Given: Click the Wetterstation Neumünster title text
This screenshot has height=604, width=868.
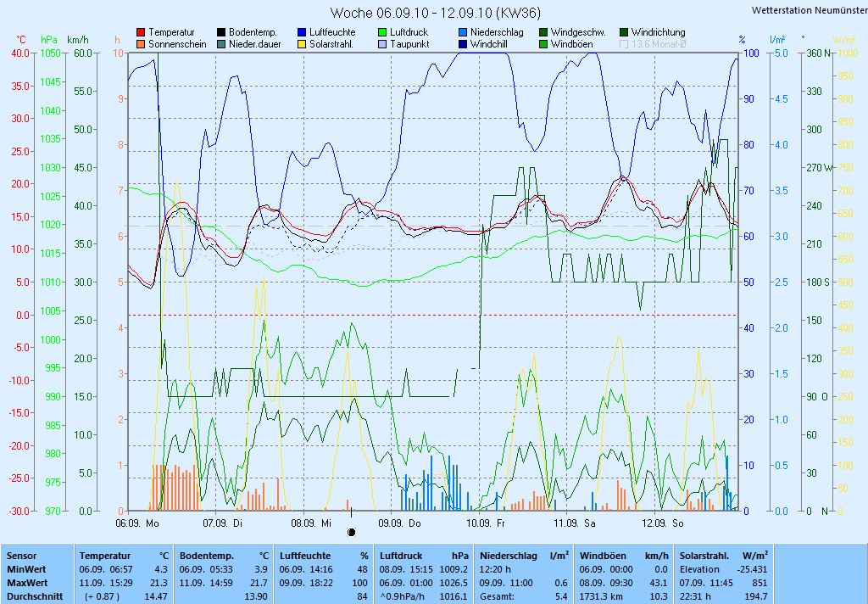Looking at the screenshot, I should coord(809,10).
